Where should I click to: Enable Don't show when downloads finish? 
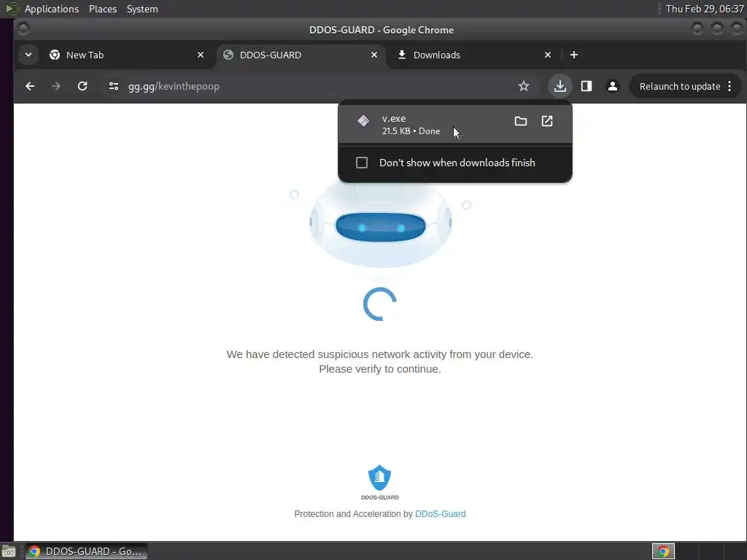[362, 163]
